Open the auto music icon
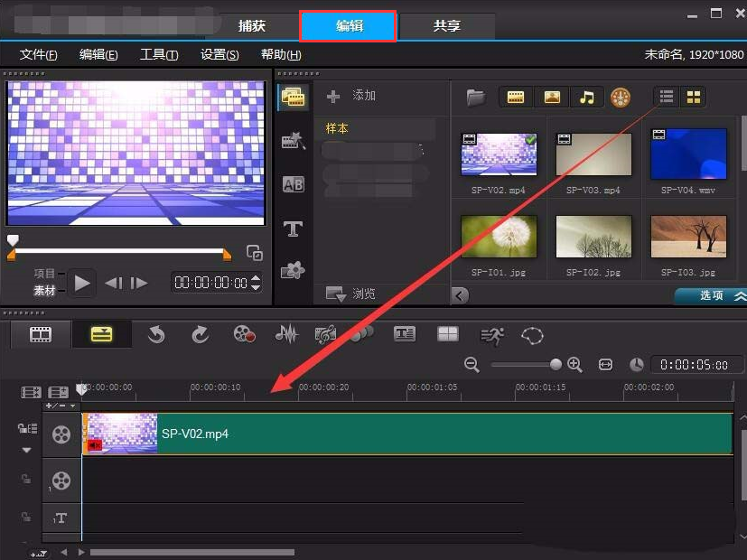The width and height of the screenshot is (747, 560). 325,335
